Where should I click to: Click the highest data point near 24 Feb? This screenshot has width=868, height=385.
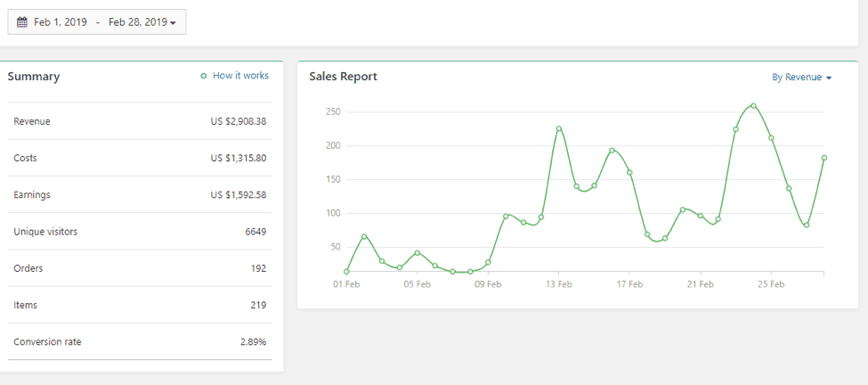click(x=753, y=106)
